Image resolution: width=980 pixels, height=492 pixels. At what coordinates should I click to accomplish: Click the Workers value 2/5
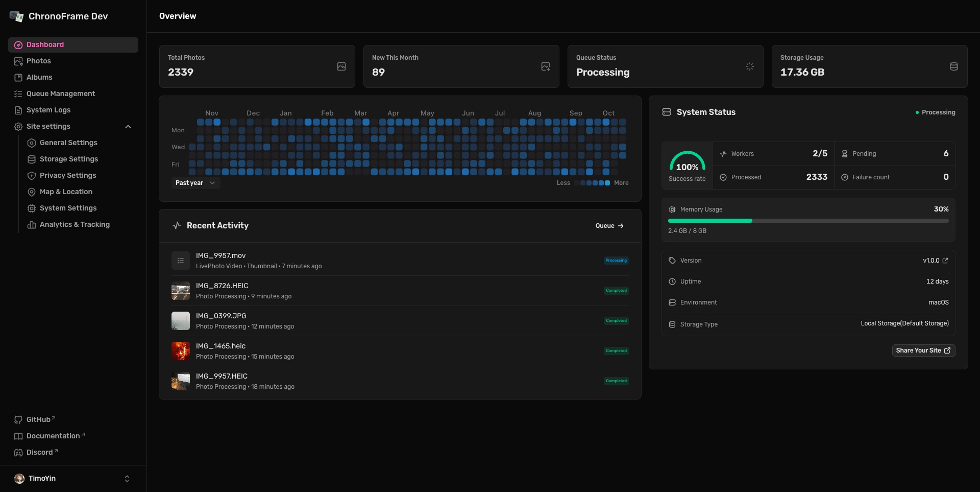[820, 153]
